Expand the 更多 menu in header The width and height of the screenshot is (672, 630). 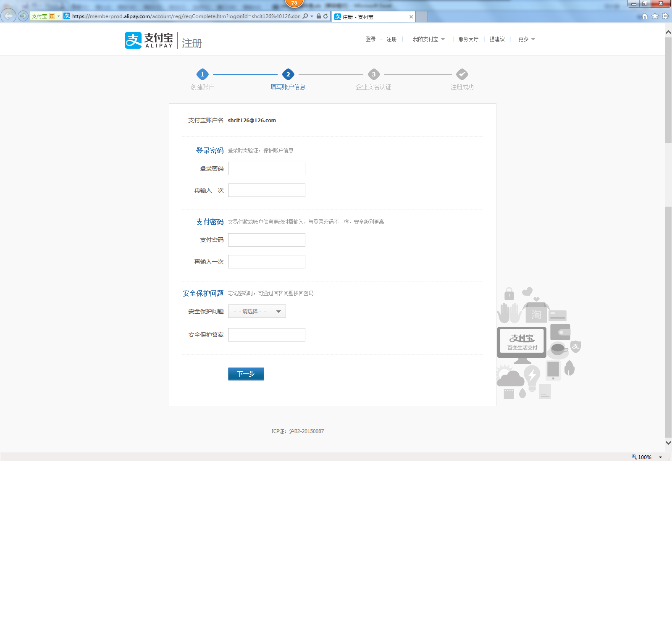point(526,39)
